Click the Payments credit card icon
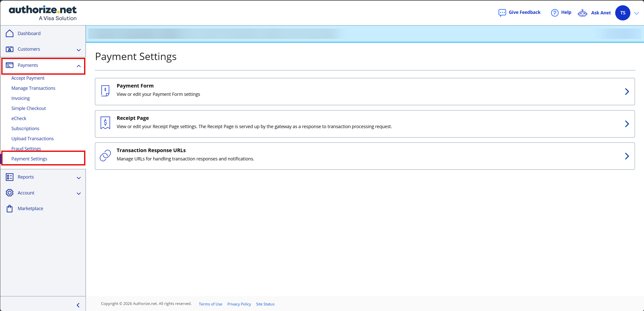This screenshot has width=644, height=311. coord(10,65)
